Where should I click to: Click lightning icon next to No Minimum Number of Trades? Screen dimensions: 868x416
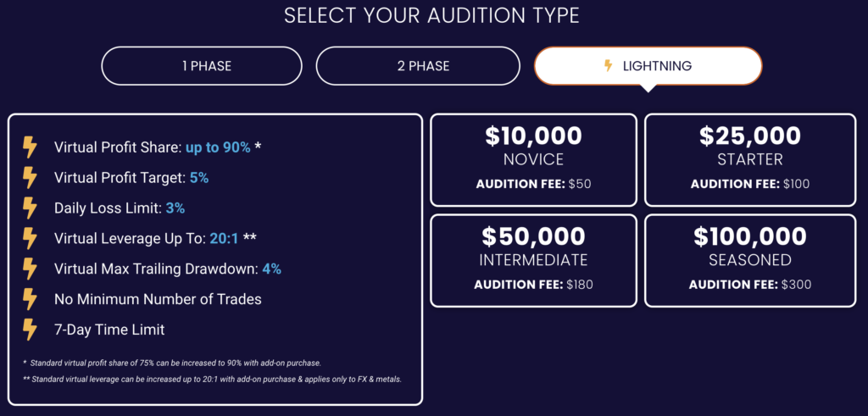tap(30, 300)
